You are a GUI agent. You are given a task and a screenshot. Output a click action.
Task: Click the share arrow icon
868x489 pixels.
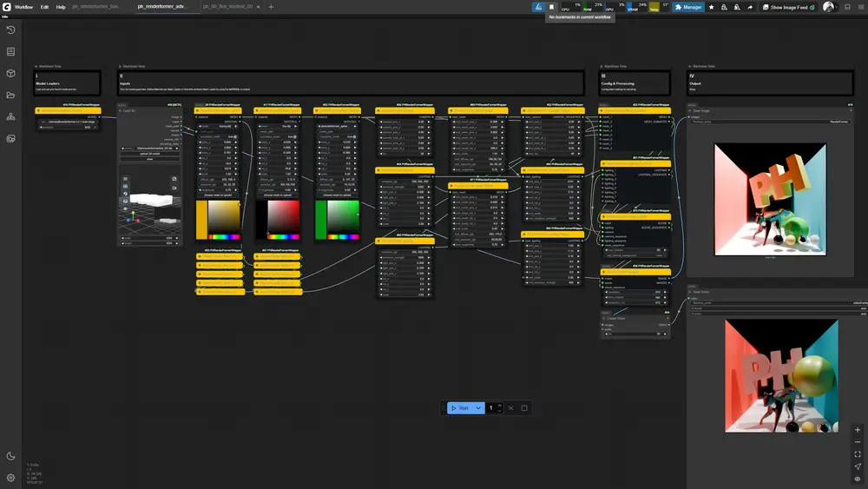click(x=750, y=7)
